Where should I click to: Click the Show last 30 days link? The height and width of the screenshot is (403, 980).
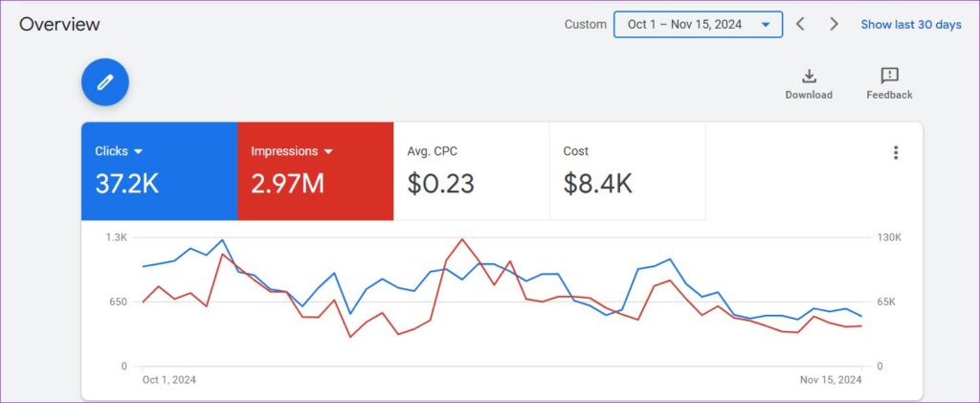tap(910, 24)
